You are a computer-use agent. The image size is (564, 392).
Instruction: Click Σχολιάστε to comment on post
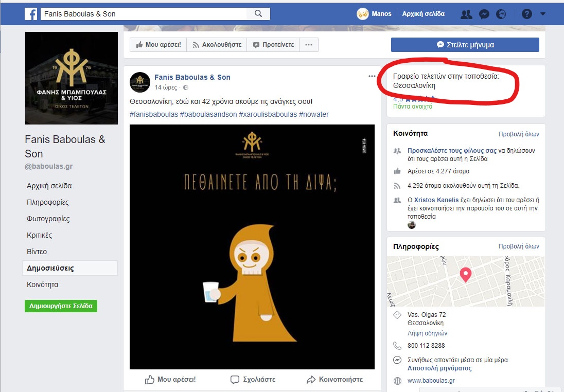point(253,380)
